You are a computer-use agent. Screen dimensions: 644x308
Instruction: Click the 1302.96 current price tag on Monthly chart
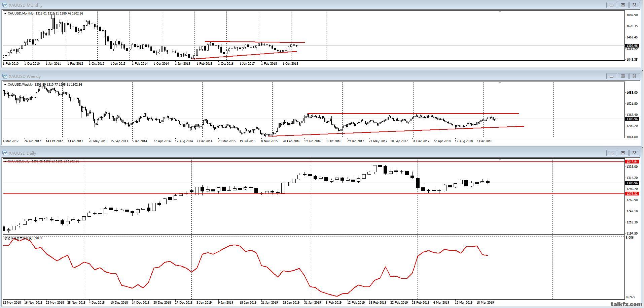click(632, 46)
